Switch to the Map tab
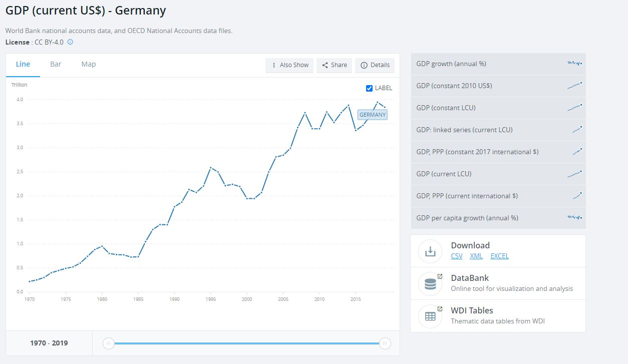This screenshot has height=364, width=628. [89, 64]
